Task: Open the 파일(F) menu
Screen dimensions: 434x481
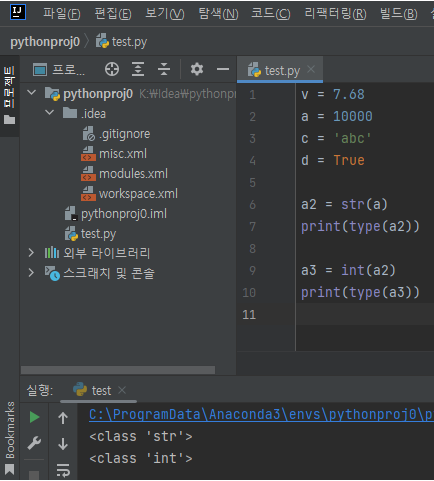Action: (62, 14)
